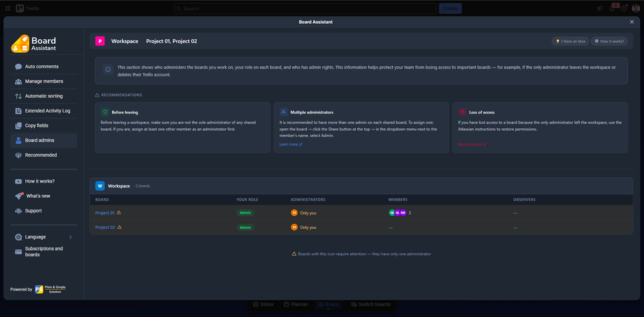Image resolution: width=644 pixels, height=317 pixels.
Task: Click the Recommended diamond icon
Action: click(18, 155)
